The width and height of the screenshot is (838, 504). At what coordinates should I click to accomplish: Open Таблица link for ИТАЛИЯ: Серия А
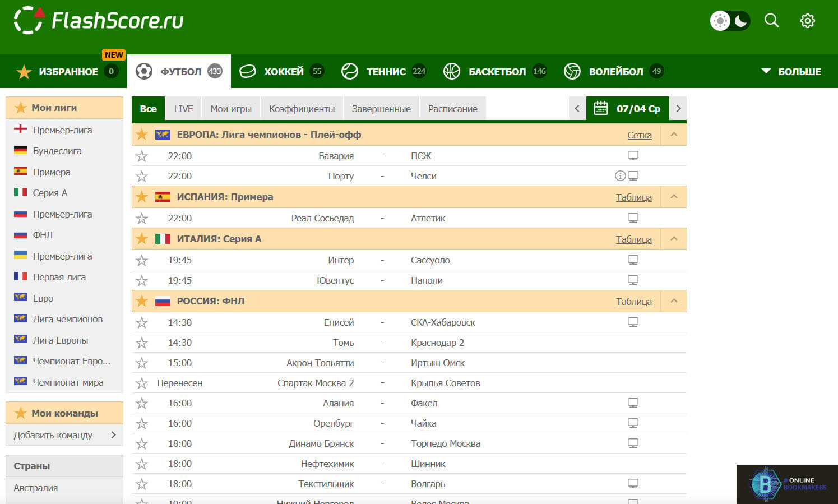(634, 239)
